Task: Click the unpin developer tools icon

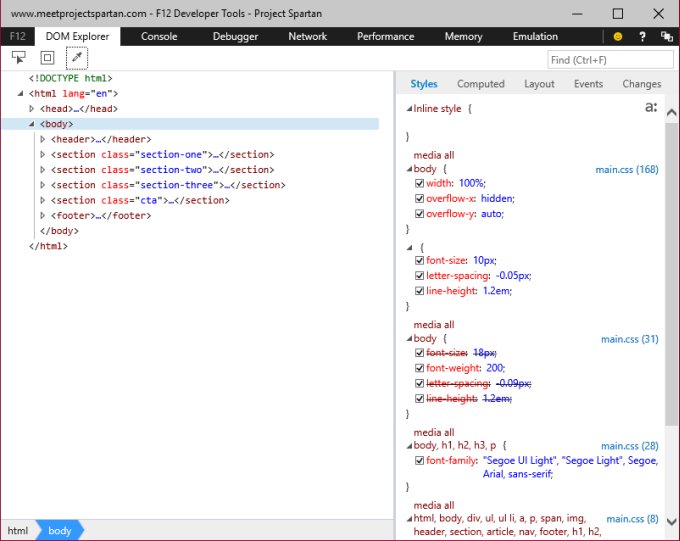Action: pos(667,36)
